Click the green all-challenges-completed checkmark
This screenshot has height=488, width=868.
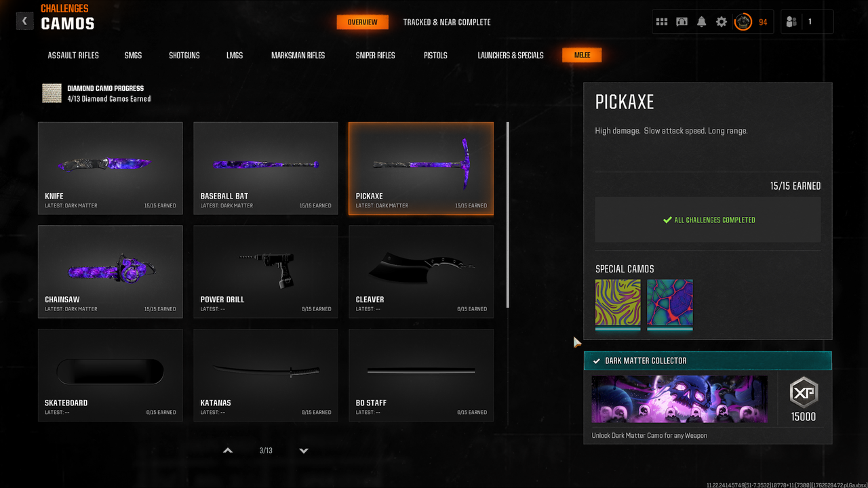point(667,220)
